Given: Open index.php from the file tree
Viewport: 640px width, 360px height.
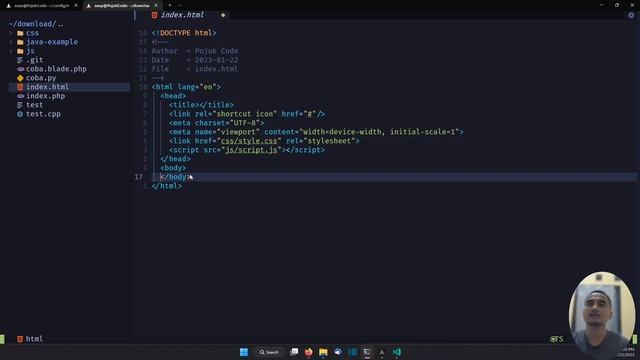Looking at the screenshot, I should (x=45, y=96).
